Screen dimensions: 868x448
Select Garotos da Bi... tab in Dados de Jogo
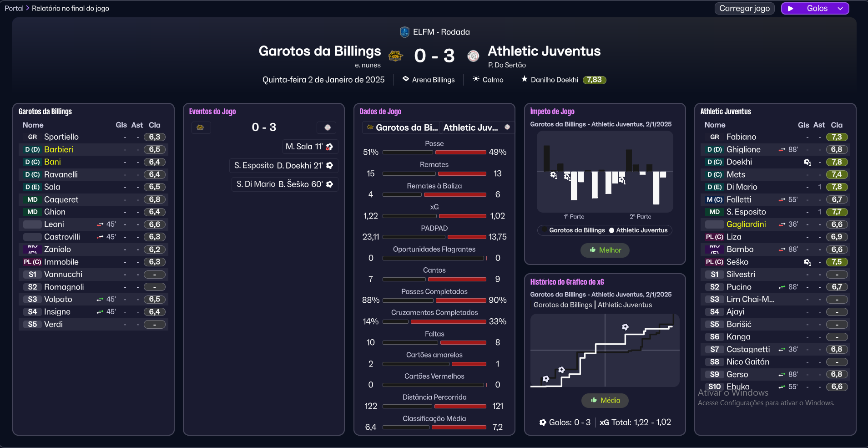tap(402, 128)
